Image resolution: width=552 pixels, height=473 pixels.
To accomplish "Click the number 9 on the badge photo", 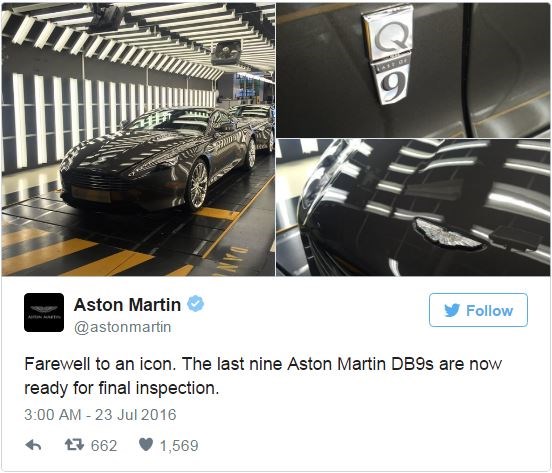I will pos(391,84).
